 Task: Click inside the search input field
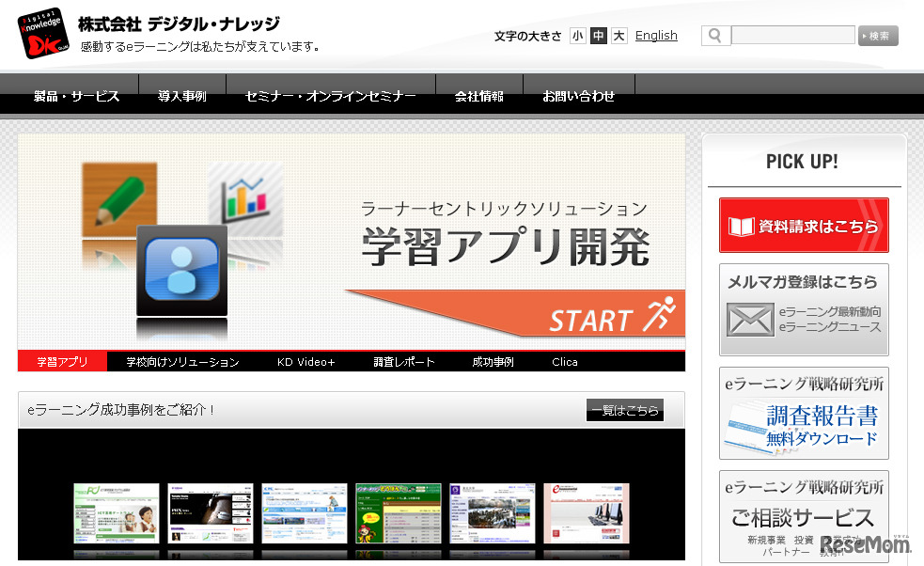[x=794, y=34]
